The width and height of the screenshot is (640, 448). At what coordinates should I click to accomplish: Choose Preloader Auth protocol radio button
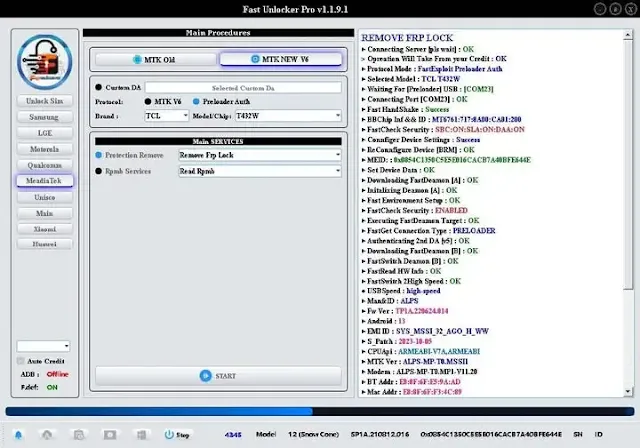(196, 102)
